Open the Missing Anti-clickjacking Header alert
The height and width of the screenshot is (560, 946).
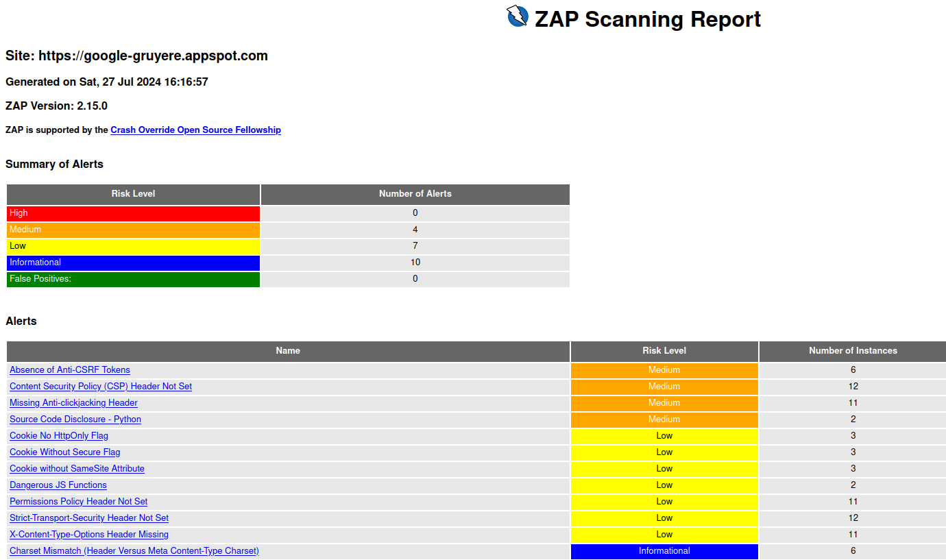tap(73, 402)
